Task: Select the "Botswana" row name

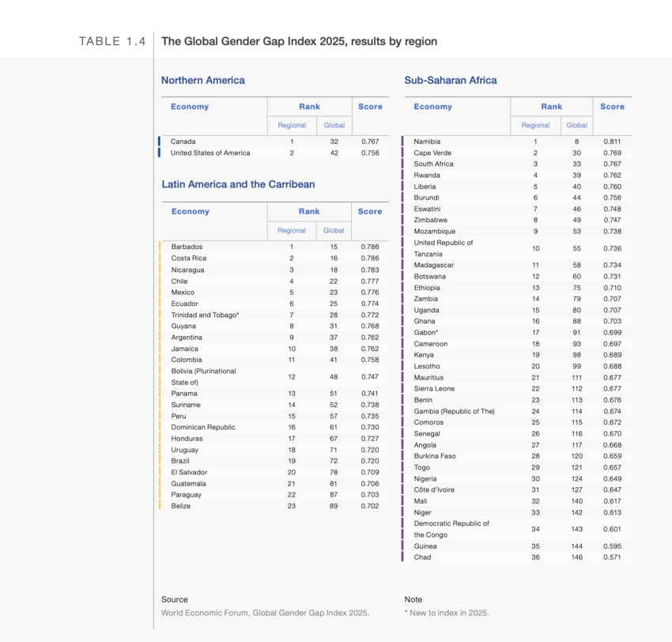Action: tap(430, 277)
